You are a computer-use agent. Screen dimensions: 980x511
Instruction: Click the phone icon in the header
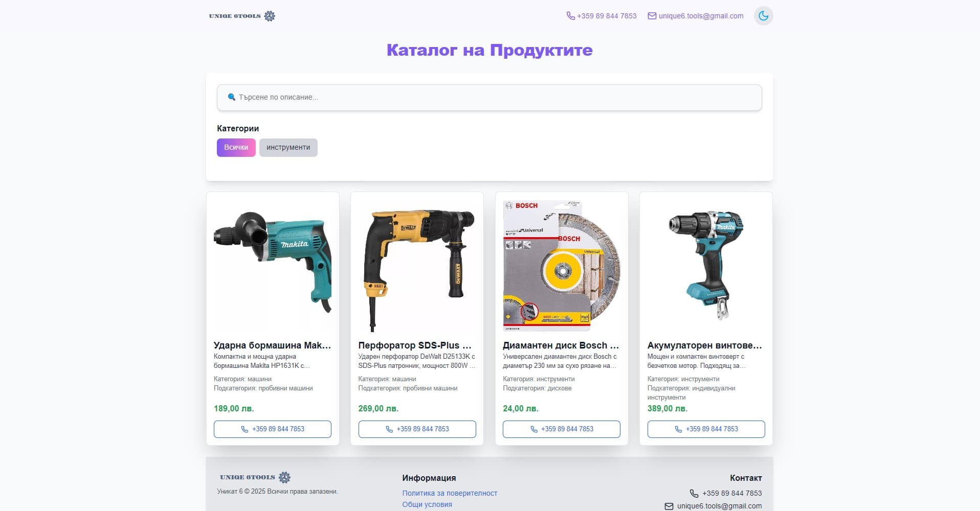[570, 16]
